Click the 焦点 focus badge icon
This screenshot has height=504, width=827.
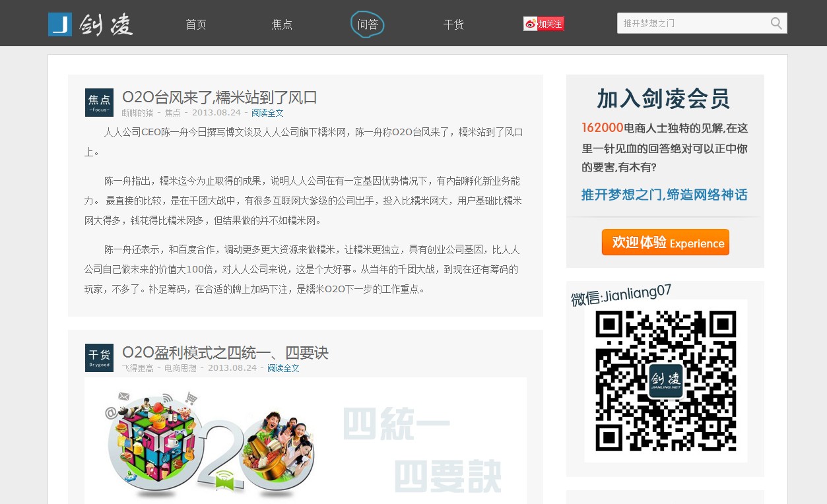pos(99,102)
